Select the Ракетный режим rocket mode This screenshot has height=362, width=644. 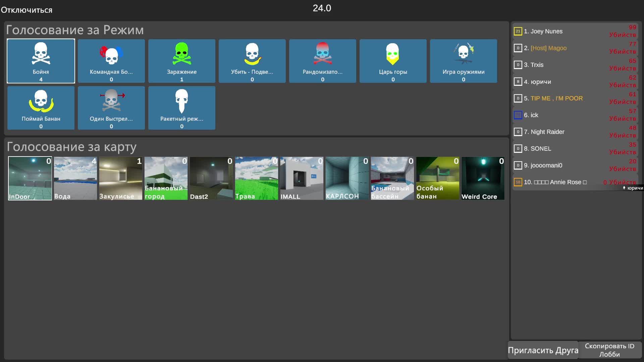pyautogui.click(x=182, y=108)
